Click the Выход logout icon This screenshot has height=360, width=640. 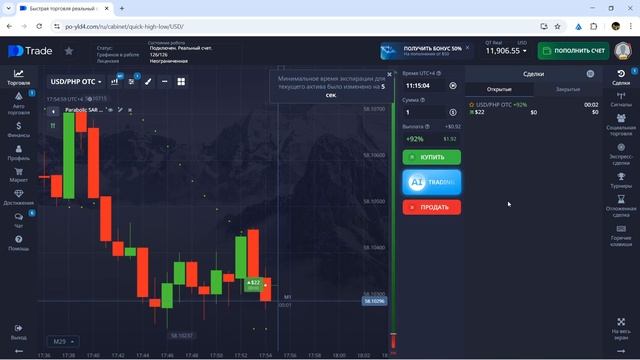click(x=18, y=332)
